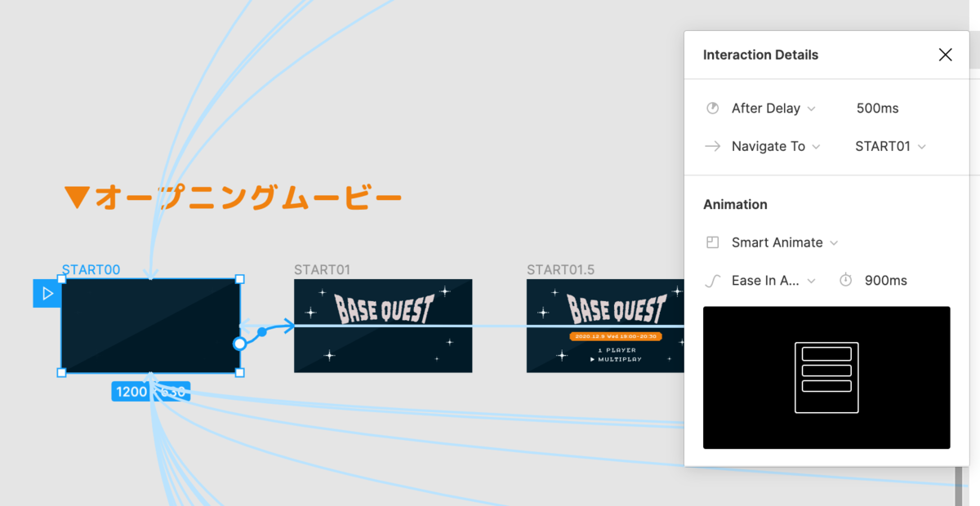This screenshot has width=980, height=506.
Task: Click the 1200 dimension badge under START00
Action: click(x=150, y=392)
